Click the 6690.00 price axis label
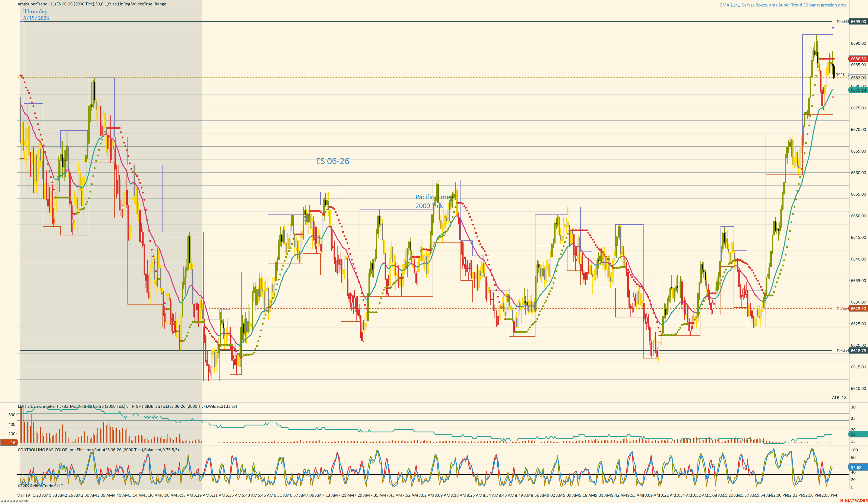This screenshot has height=503, width=868. [858, 43]
